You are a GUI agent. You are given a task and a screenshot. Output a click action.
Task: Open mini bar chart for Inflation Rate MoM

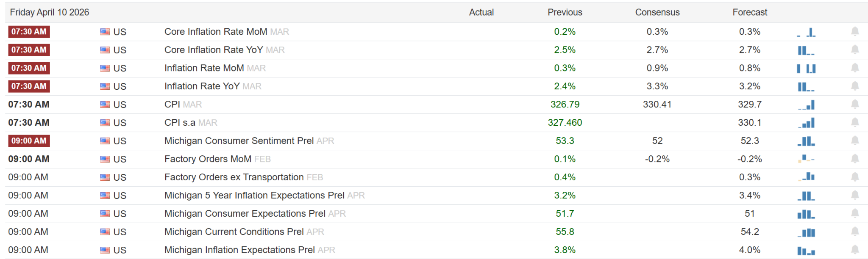806,68
